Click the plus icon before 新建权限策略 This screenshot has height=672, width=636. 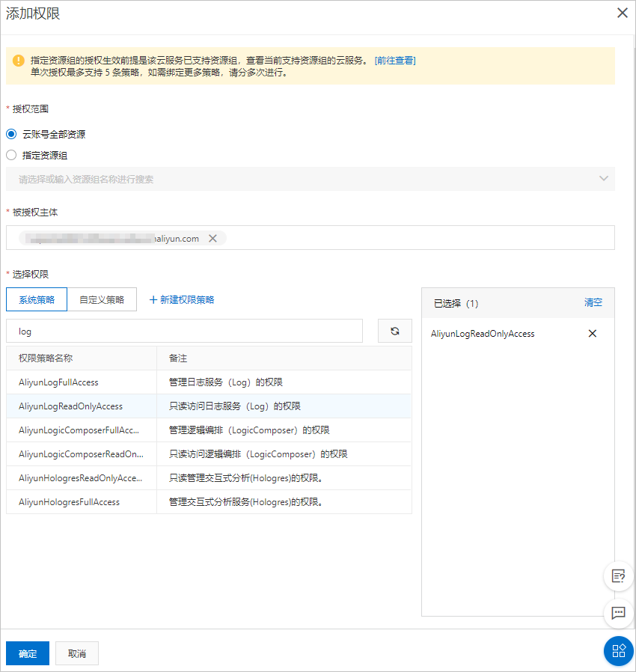pyautogui.click(x=153, y=299)
